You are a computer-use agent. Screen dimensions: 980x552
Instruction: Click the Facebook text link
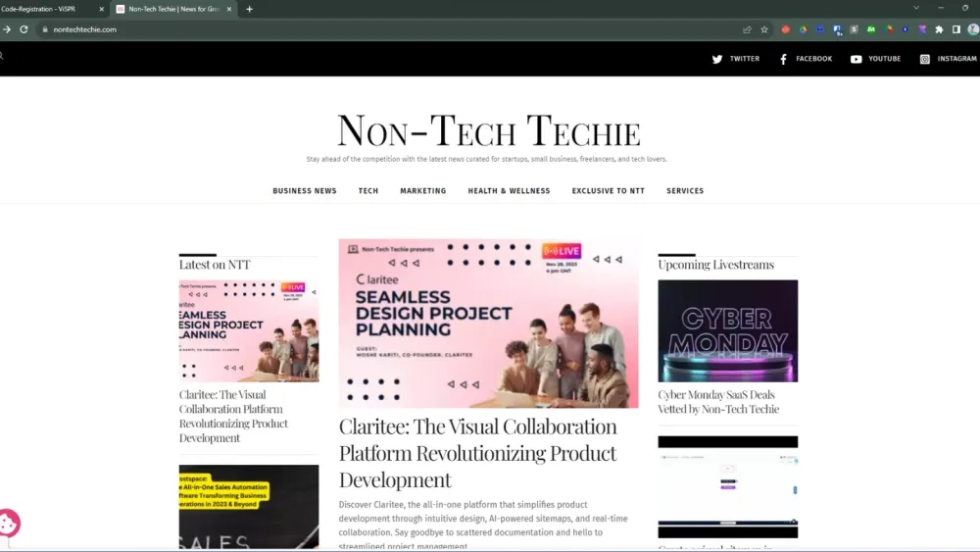813,59
